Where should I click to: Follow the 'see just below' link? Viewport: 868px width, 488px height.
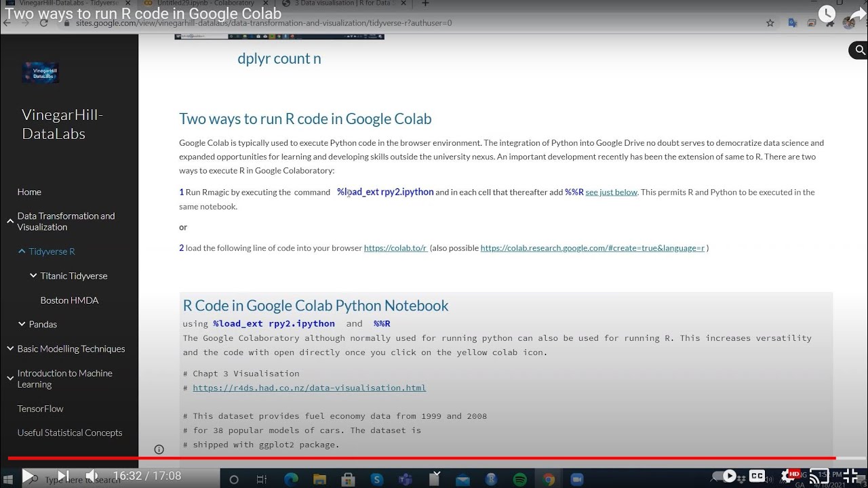[x=611, y=192]
